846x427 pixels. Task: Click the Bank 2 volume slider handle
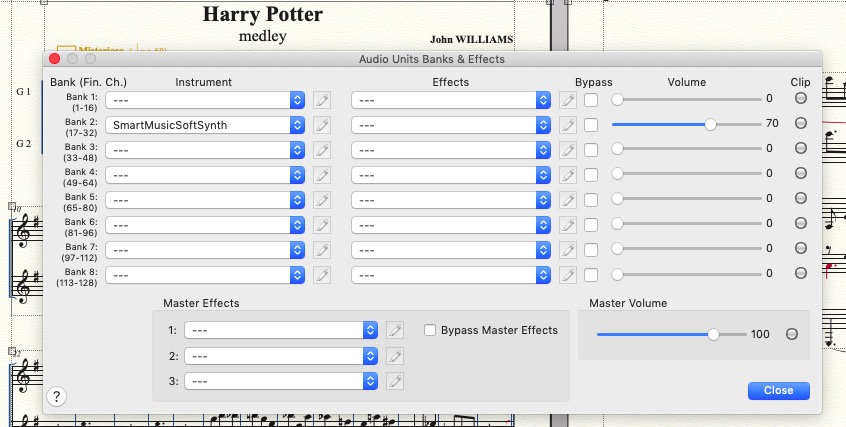tap(710, 124)
